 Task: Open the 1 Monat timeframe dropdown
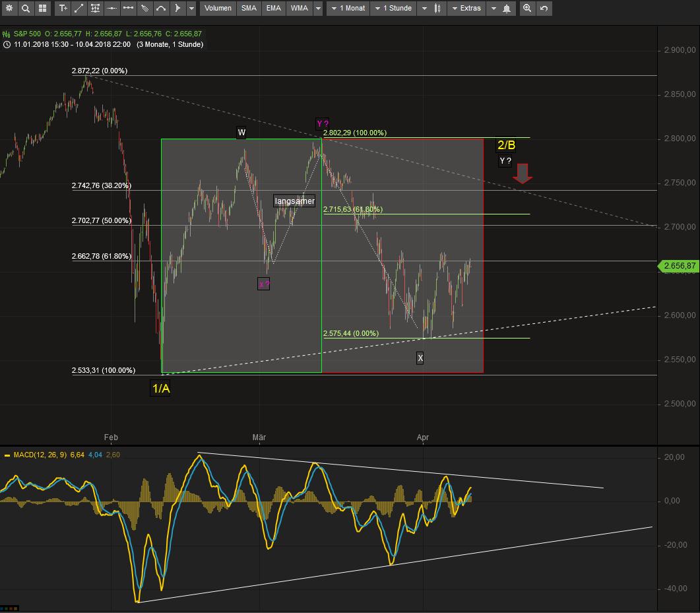coord(348,9)
